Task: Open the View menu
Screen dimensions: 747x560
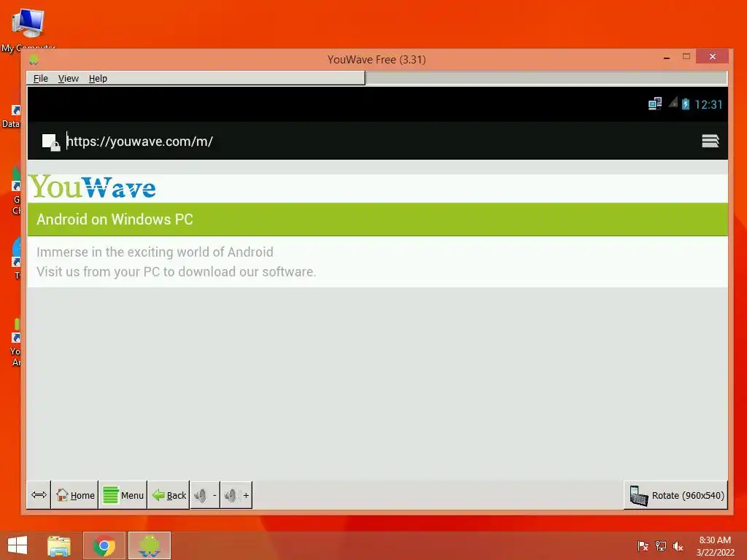Action: tap(68, 79)
